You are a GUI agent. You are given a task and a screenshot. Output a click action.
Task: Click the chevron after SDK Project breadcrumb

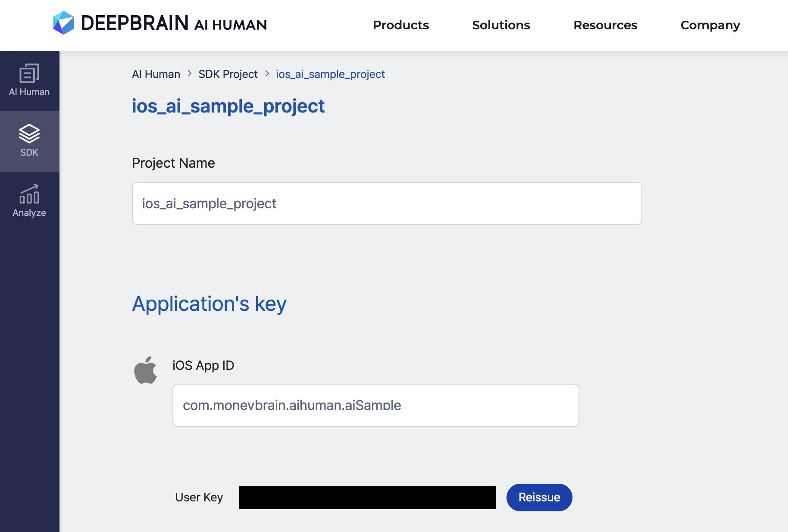pos(267,74)
